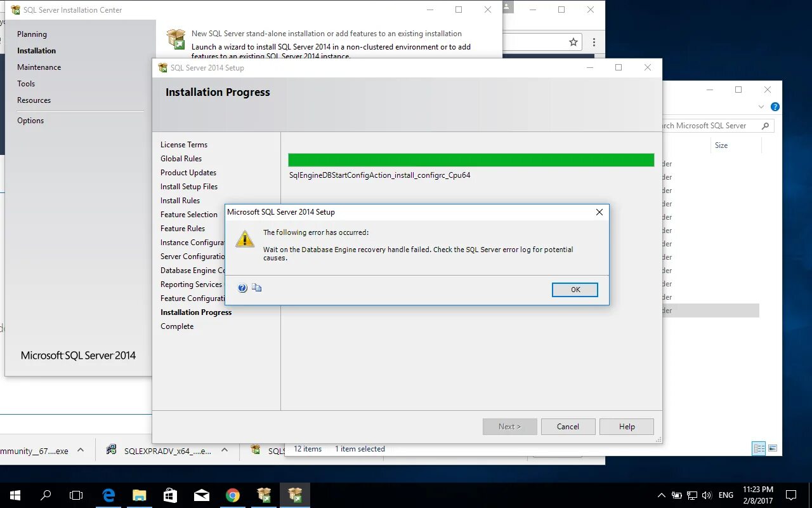The width and height of the screenshot is (812, 508).
Task: Click the Product Updates setup step
Action: pyautogui.click(x=188, y=173)
